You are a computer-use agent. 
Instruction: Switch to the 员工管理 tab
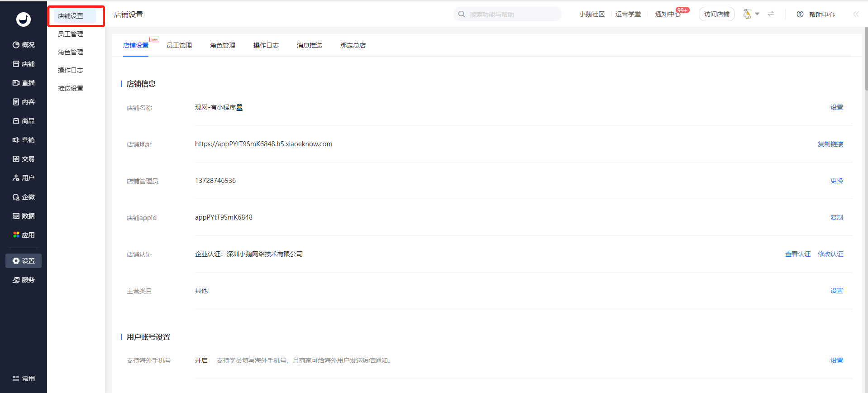click(x=179, y=45)
